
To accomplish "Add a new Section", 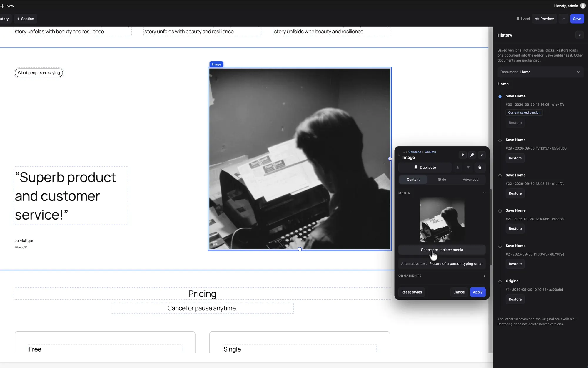I will pyautogui.click(x=25, y=19).
